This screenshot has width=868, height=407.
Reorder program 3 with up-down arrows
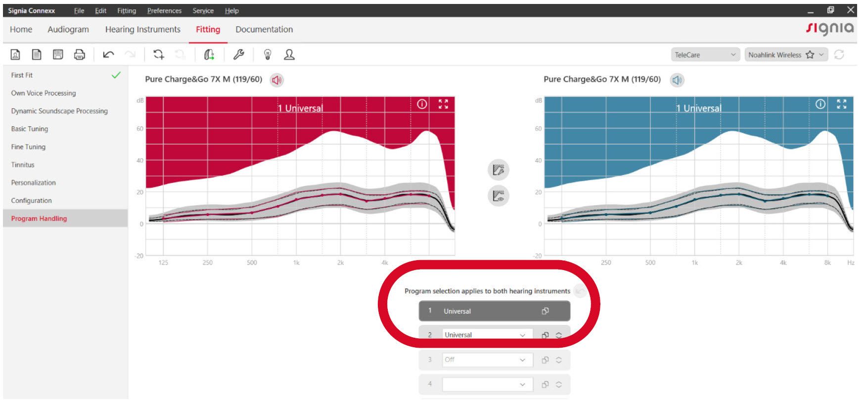[x=559, y=360]
